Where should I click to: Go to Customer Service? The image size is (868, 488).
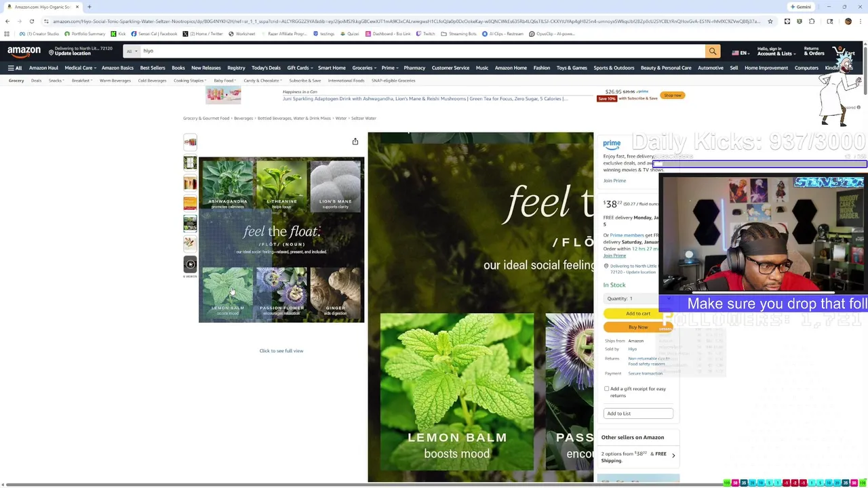(450, 68)
